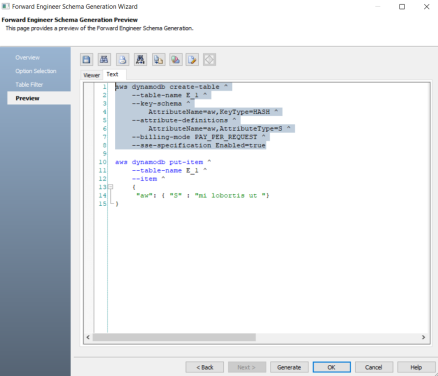Close the wizard window

tap(426, 7)
